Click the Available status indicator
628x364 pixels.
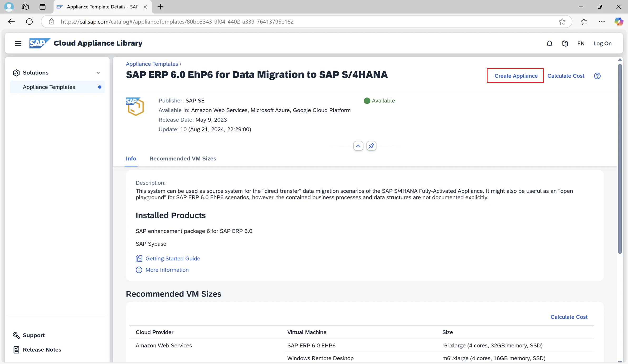coord(379,101)
